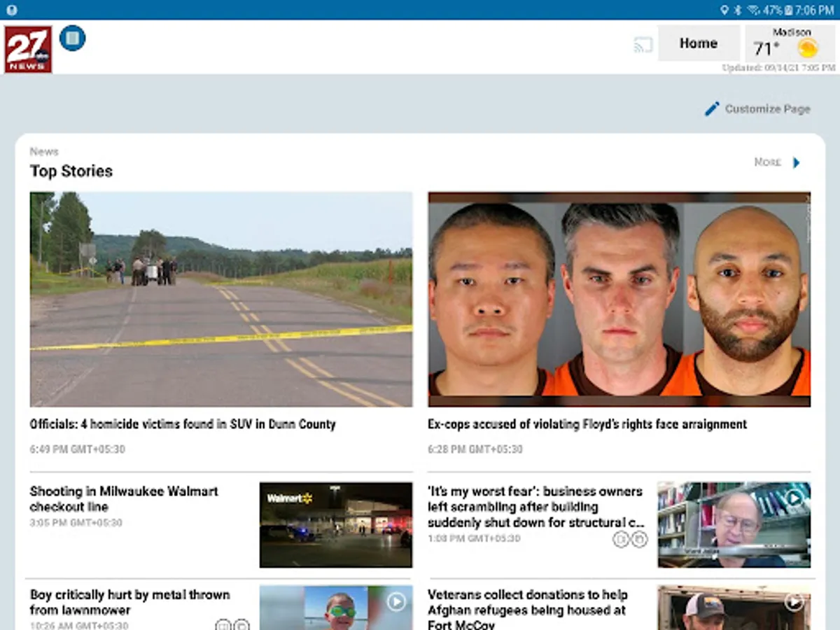The image size is (840, 630).
Task: Read 'Officials: 4 homicide victims found' headline
Action: point(183,424)
